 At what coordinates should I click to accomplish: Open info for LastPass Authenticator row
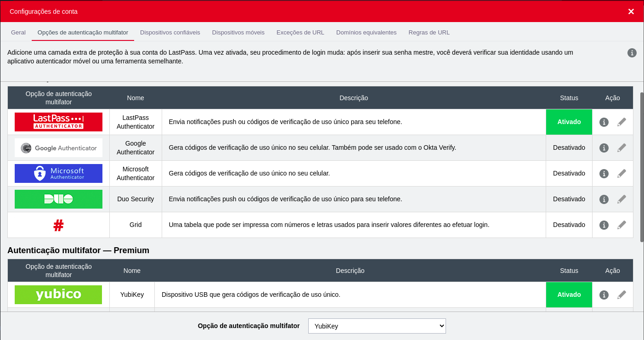click(604, 122)
